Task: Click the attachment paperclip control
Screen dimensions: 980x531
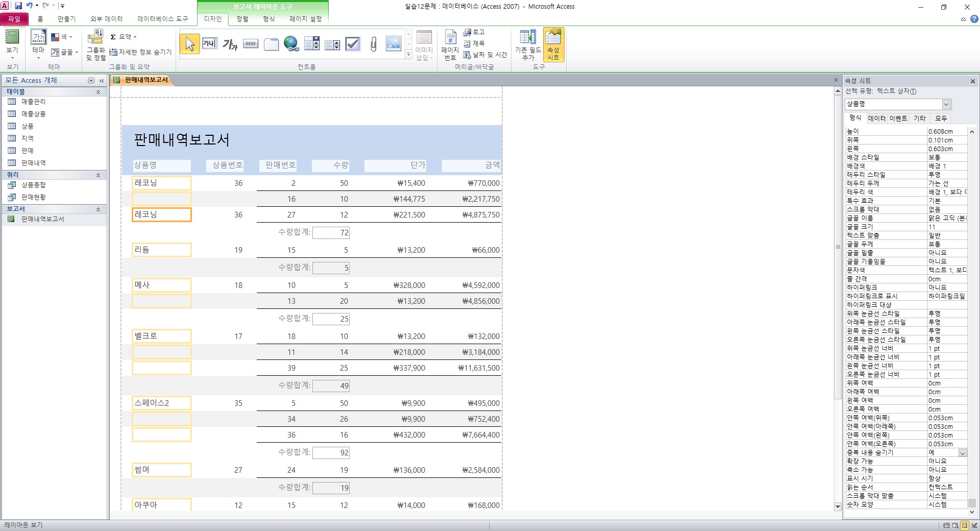Action: tap(373, 44)
